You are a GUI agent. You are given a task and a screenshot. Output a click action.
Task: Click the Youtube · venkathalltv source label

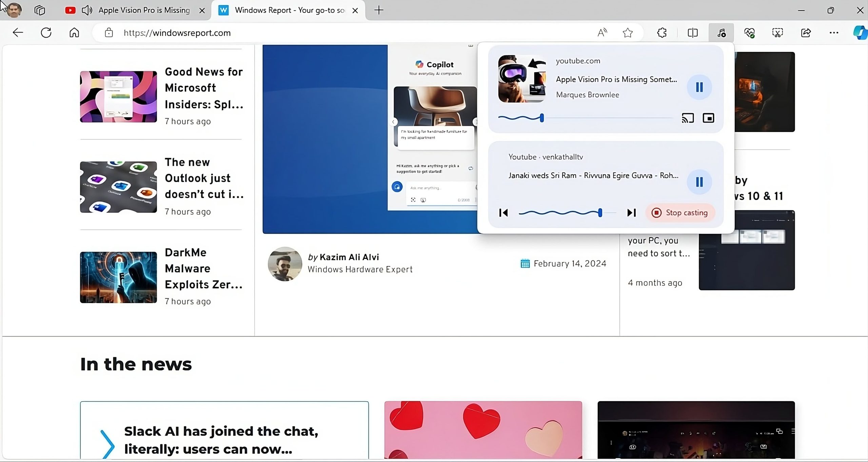(x=546, y=157)
